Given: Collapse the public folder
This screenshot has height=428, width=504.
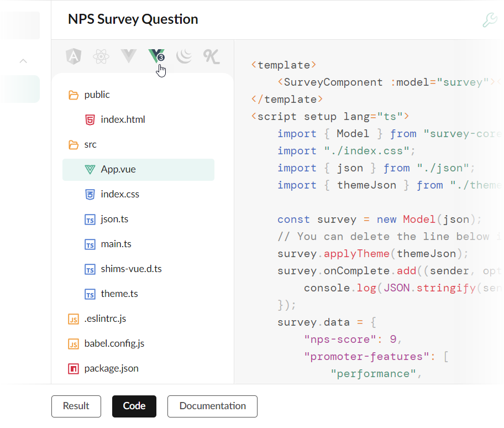Looking at the screenshot, I should 73,94.
